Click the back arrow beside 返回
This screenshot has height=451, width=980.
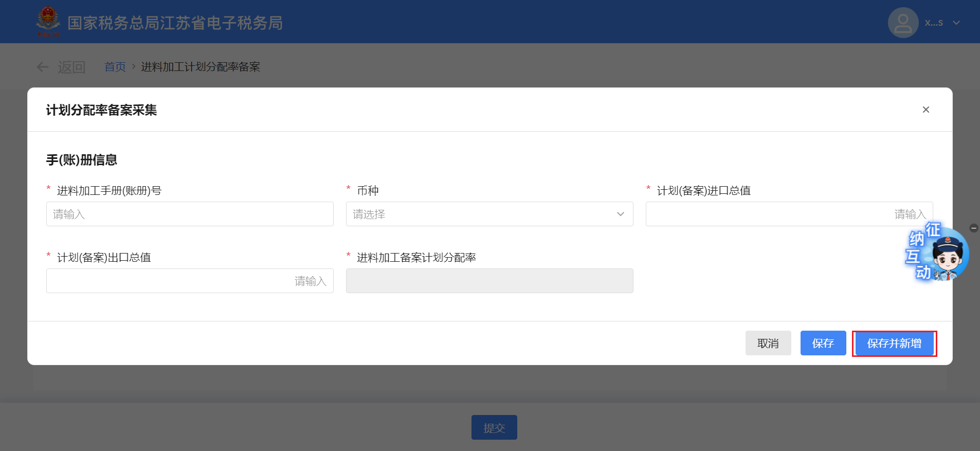coord(43,67)
